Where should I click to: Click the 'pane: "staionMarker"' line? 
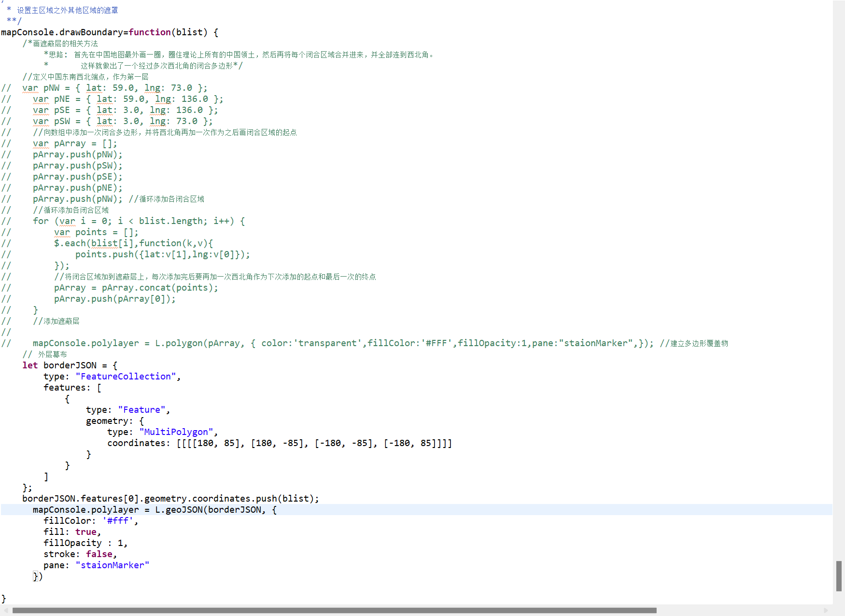(97, 565)
